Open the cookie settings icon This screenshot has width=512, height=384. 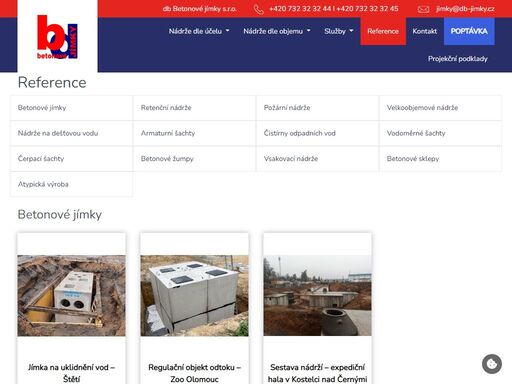coord(492,364)
